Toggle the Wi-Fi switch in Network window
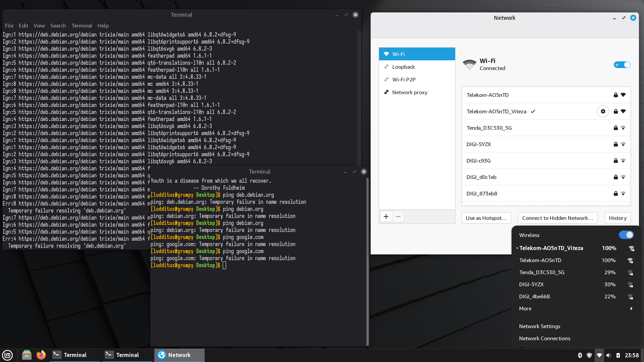Viewport: 644px width, 362px height. [x=622, y=65]
